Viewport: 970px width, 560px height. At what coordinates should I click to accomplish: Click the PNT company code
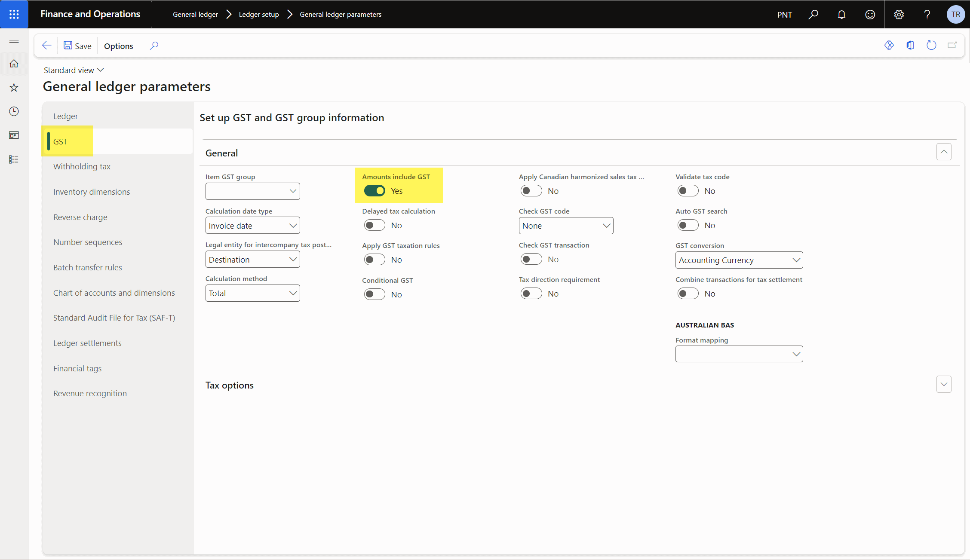click(x=784, y=15)
